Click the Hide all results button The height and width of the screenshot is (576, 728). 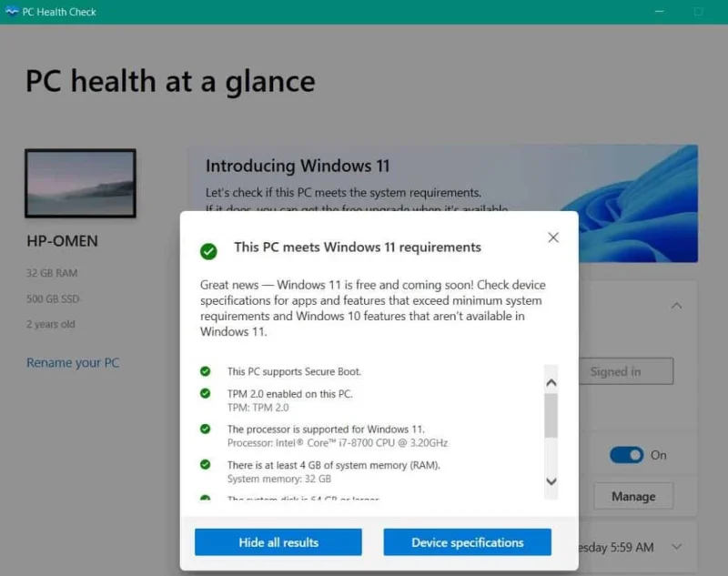point(278,542)
